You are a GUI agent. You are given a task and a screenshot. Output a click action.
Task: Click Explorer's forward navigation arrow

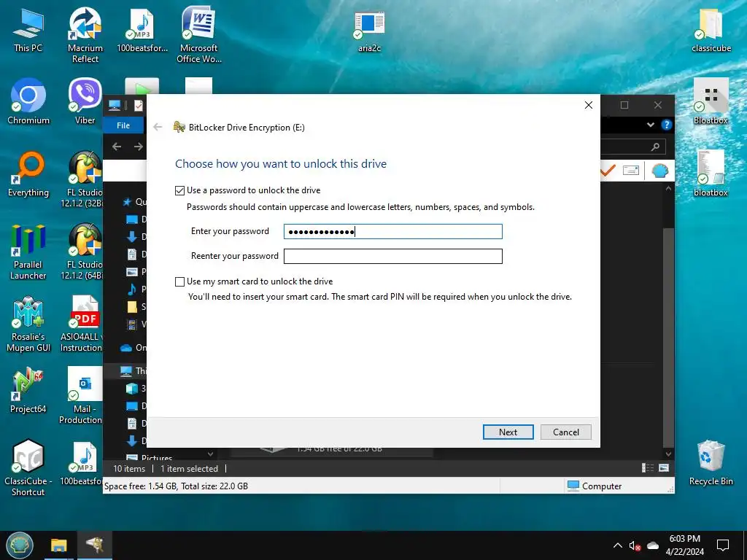click(x=138, y=147)
